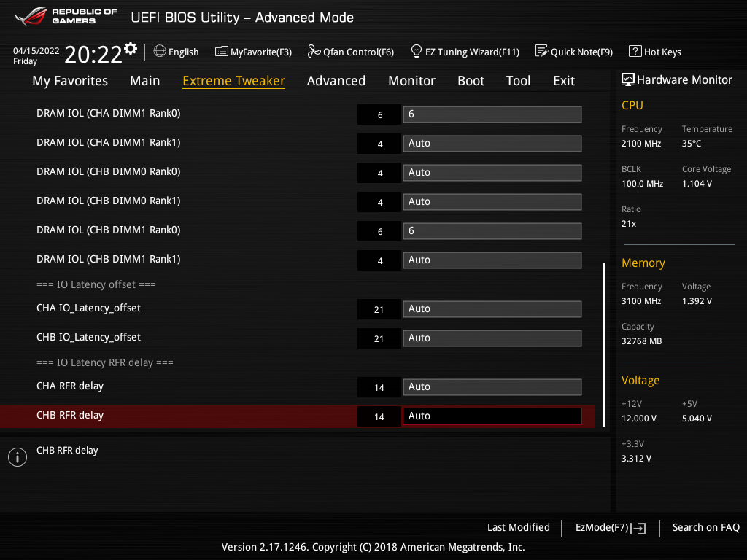747x560 pixels.
Task: Select CHA IO_Latency_offset label
Action: (x=88, y=308)
